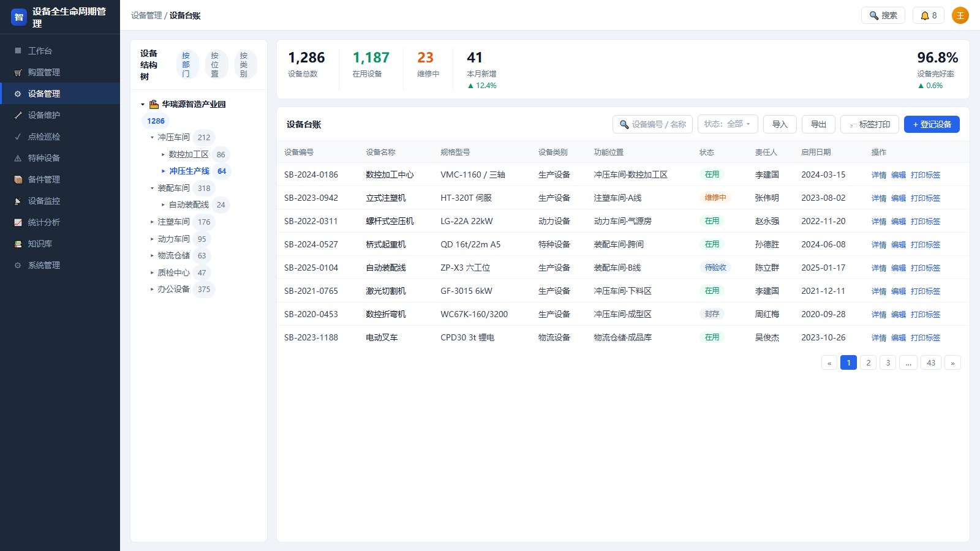This screenshot has width=980, height=551.
Task: Click the 标签打印 button
Action: pos(870,124)
